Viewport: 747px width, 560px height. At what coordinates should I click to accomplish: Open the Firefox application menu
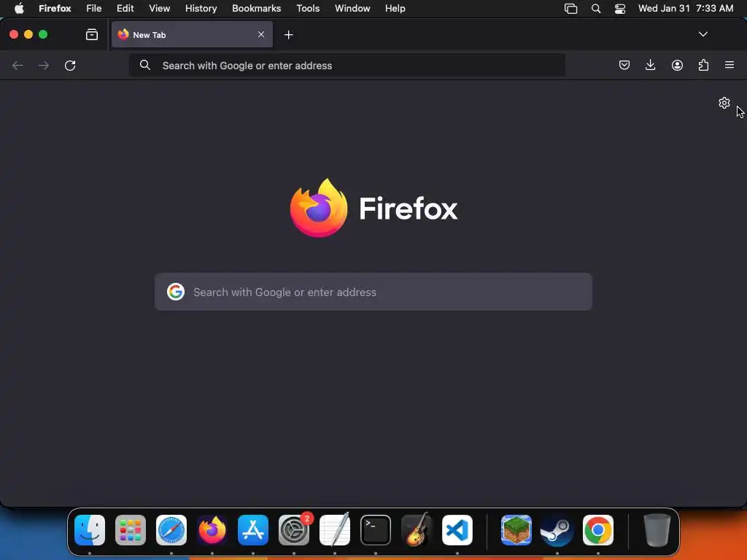55,8
